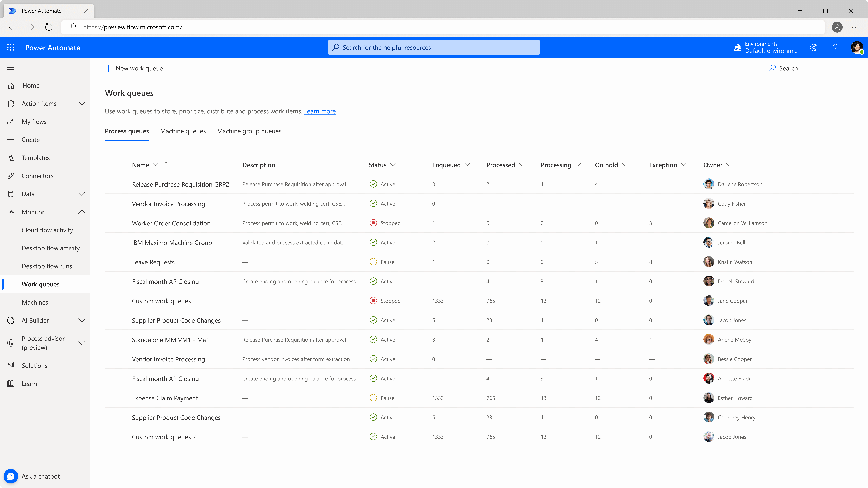The height and width of the screenshot is (488, 868).
Task: Open the Help menu
Action: [x=835, y=47]
